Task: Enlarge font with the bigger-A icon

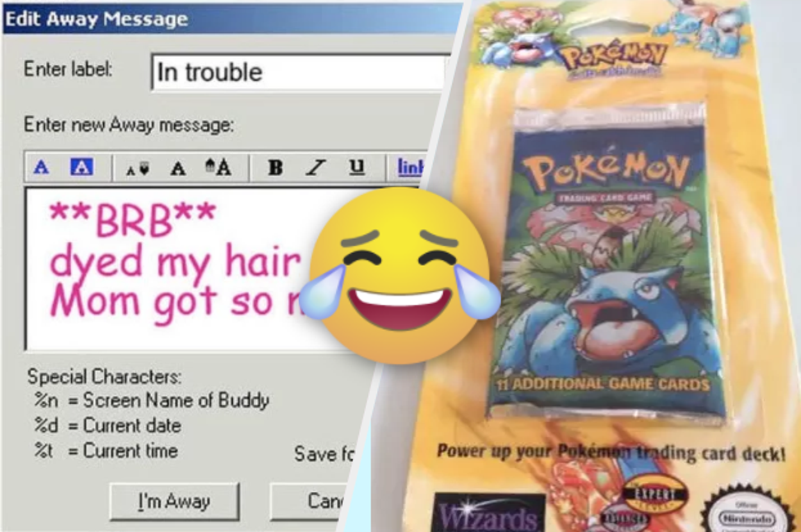Action: click(218, 167)
